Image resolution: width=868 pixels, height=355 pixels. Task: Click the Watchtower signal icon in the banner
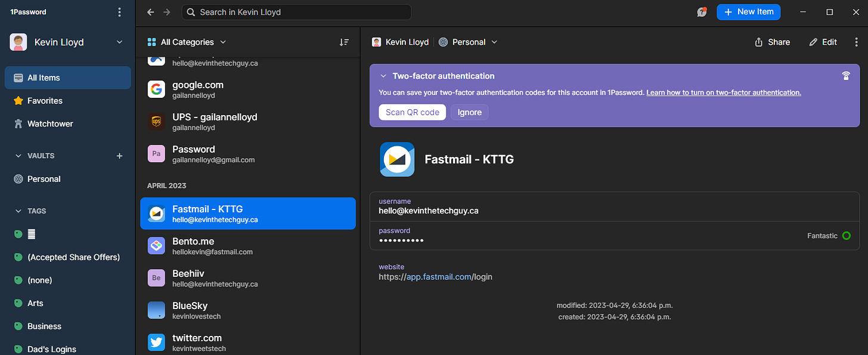tap(845, 76)
